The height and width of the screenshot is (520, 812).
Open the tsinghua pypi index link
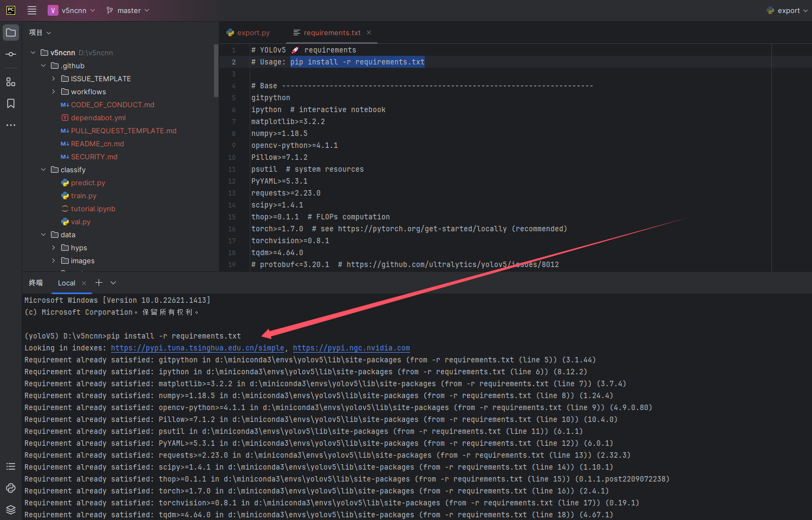(197, 348)
